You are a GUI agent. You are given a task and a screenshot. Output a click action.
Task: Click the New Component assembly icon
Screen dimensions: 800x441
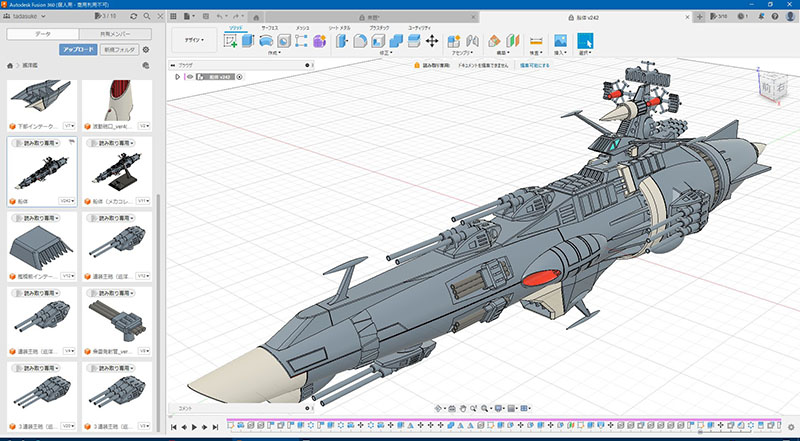454,41
